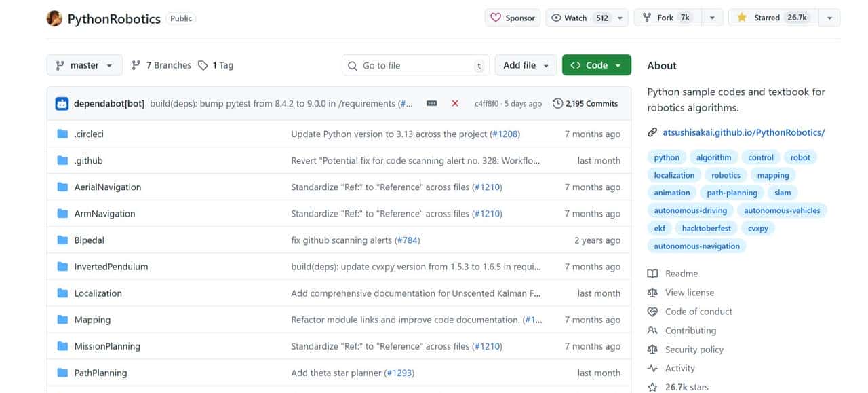The width and height of the screenshot is (868, 393).
Task: Click the Contributing people icon
Action: [652, 330]
